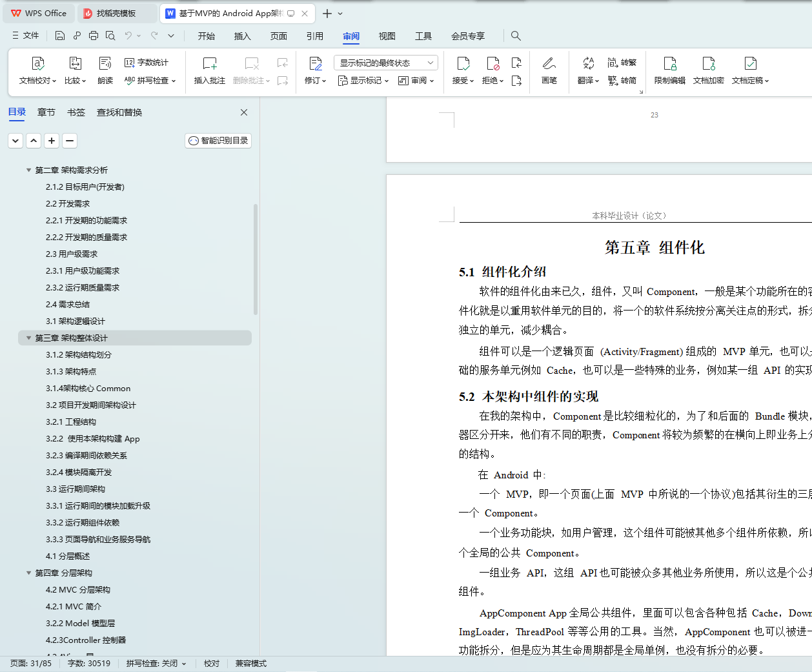Convert text with 转繁 button
The image size is (812, 672).
point(622,63)
